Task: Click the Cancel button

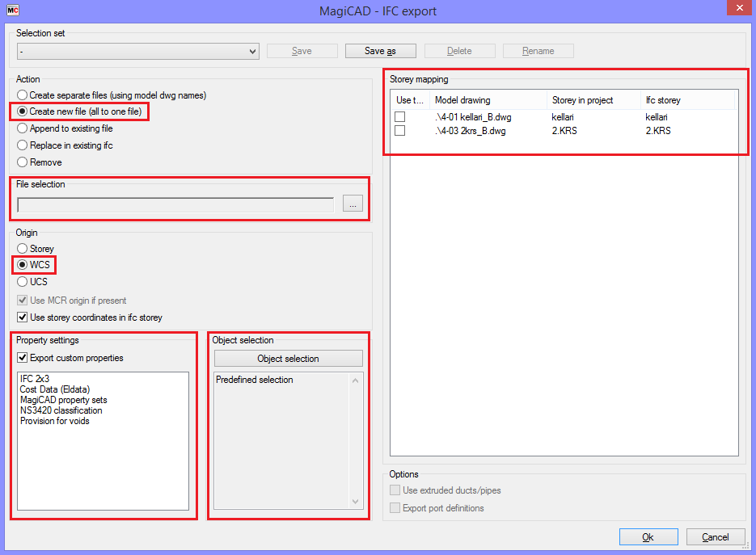Action: click(716, 537)
